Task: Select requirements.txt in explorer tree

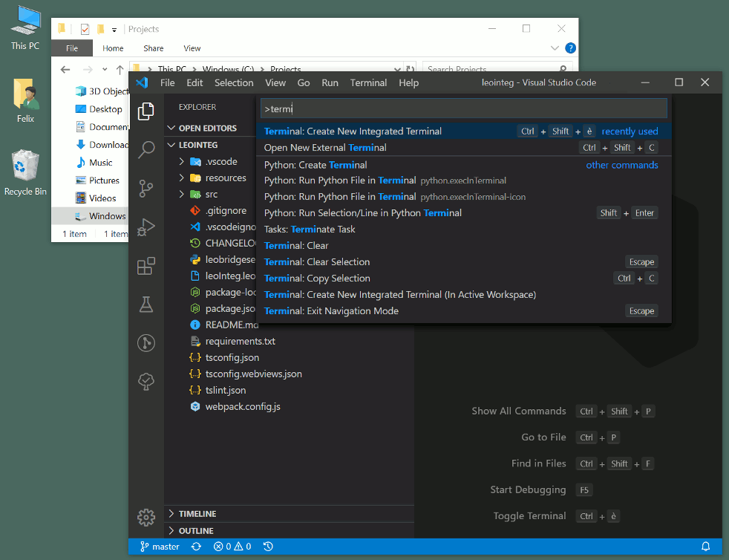Action: (233, 341)
